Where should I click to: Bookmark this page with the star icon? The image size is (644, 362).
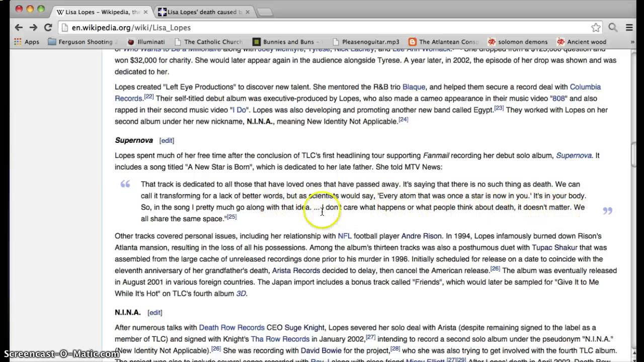(x=596, y=28)
